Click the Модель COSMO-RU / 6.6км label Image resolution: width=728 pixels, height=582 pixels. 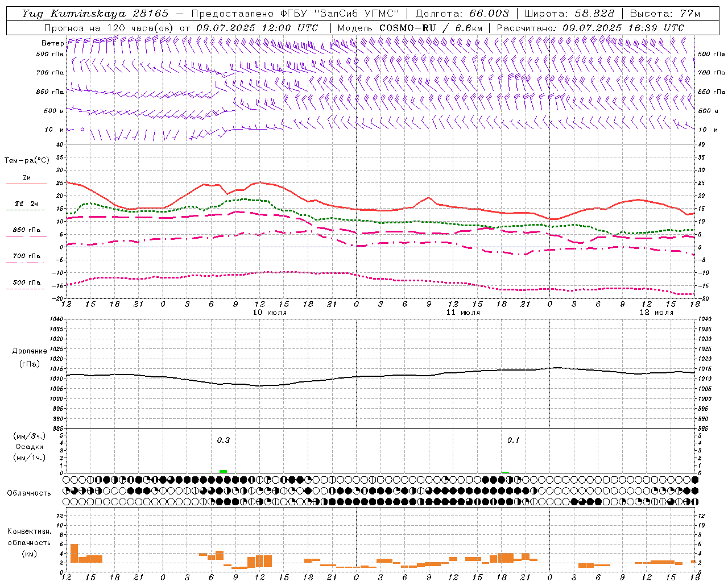pyautogui.click(x=410, y=28)
